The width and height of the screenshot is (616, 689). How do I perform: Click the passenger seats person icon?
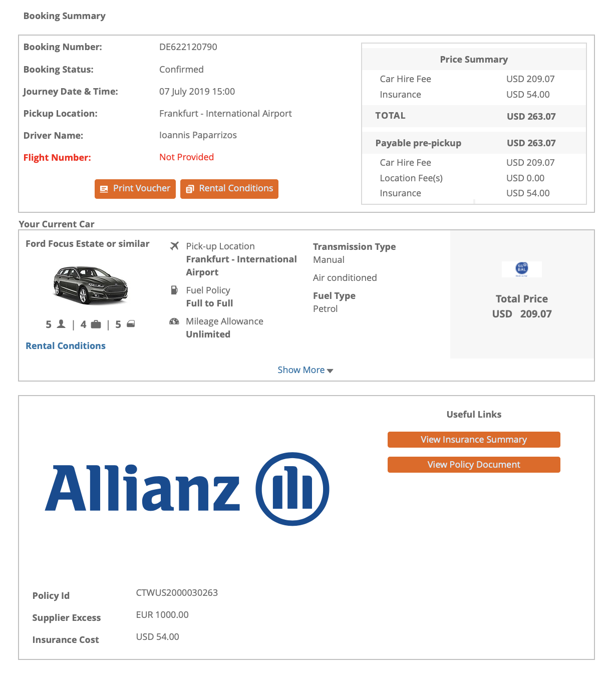pyautogui.click(x=61, y=324)
